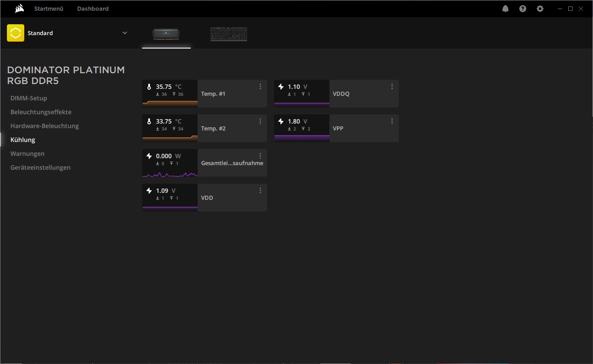Click the DOMINATOR PLATINUM RGB DDR5 title
The width and height of the screenshot is (593, 364).
point(66,75)
